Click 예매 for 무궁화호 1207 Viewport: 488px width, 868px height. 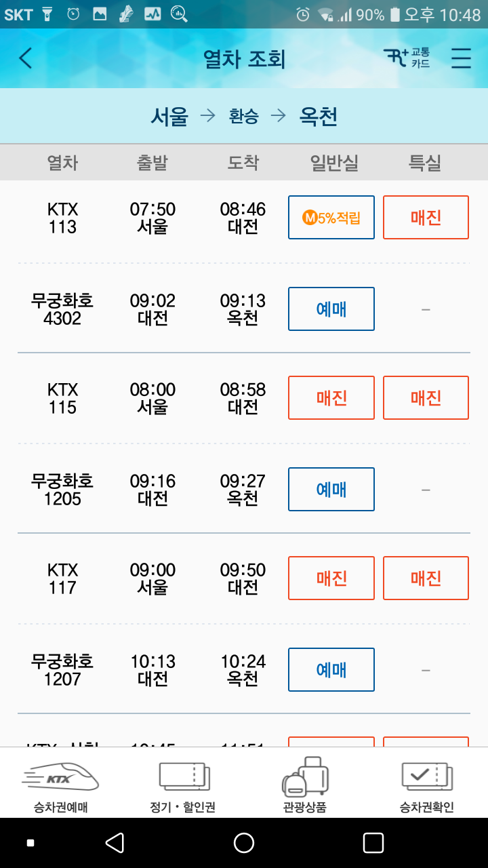pos(331,670)
